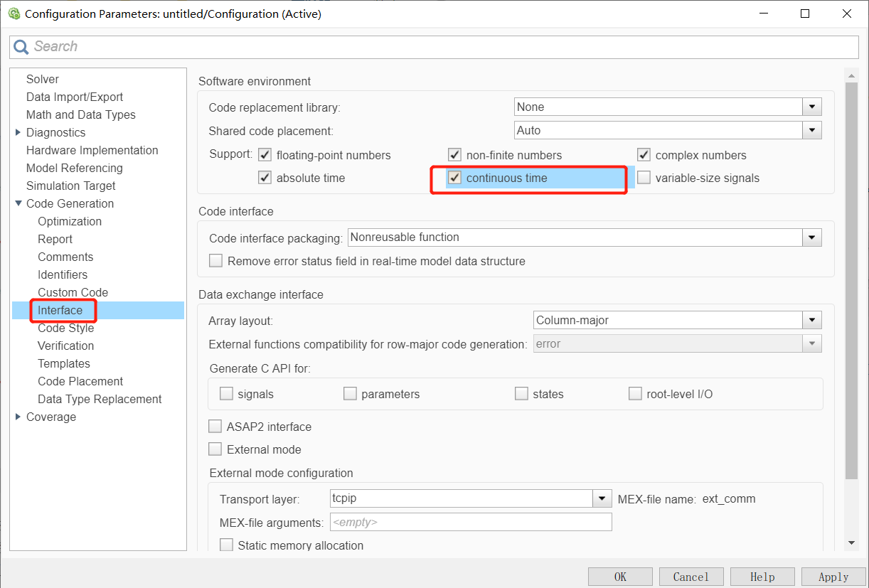Enable C API generation for parameters
The image size is (869, 588).
tap(350, 394)
